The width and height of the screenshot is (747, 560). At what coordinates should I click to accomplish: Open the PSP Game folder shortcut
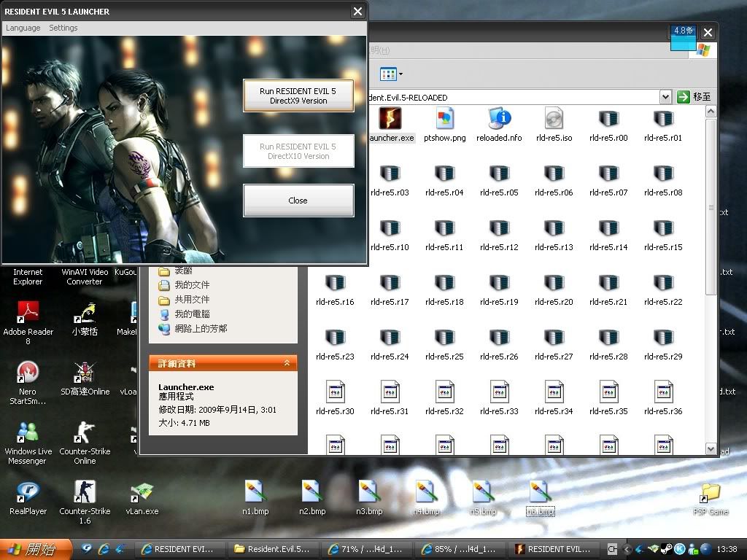pos(710,492)
